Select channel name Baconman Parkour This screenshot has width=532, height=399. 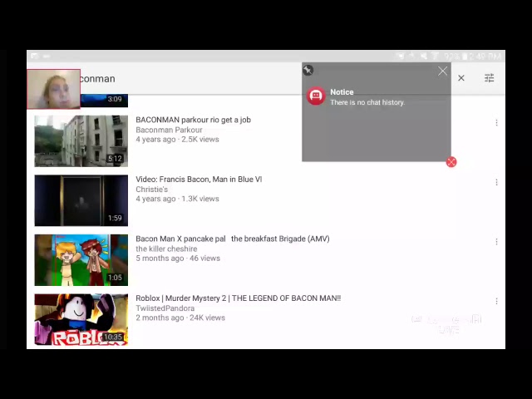(x=169, y=130)
